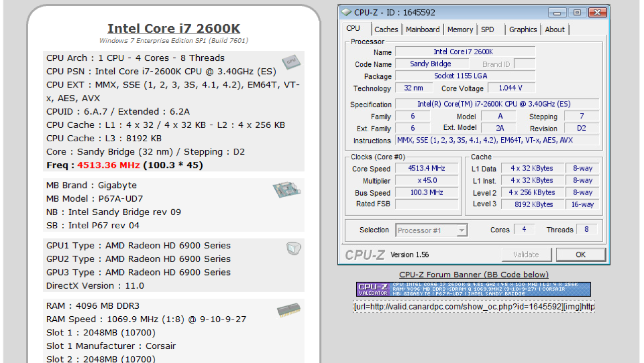The image size is (644, 363).
Task: Click the Package value Socket 1155 LGA
Action: (x=465, y=76)
